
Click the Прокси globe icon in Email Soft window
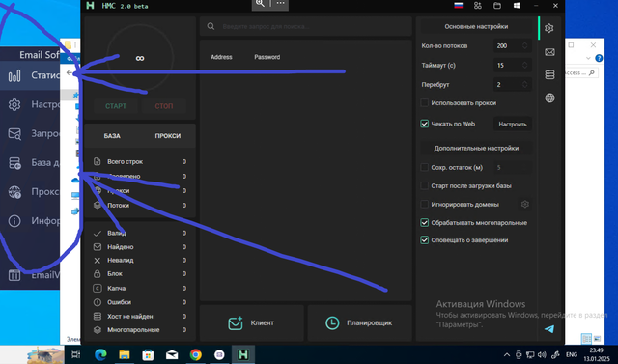pos(14,192)
